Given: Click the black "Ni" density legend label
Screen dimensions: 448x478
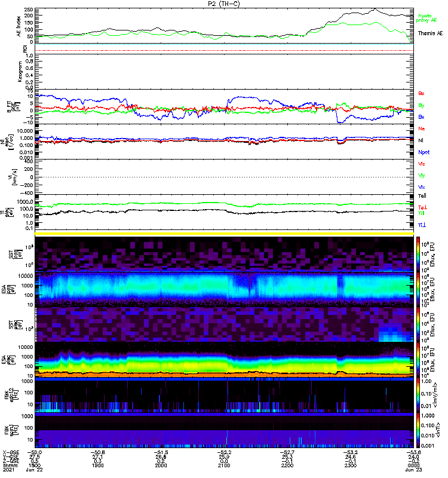Looking at the screenshot, I should pyautogui.click(x=421, y=140).
